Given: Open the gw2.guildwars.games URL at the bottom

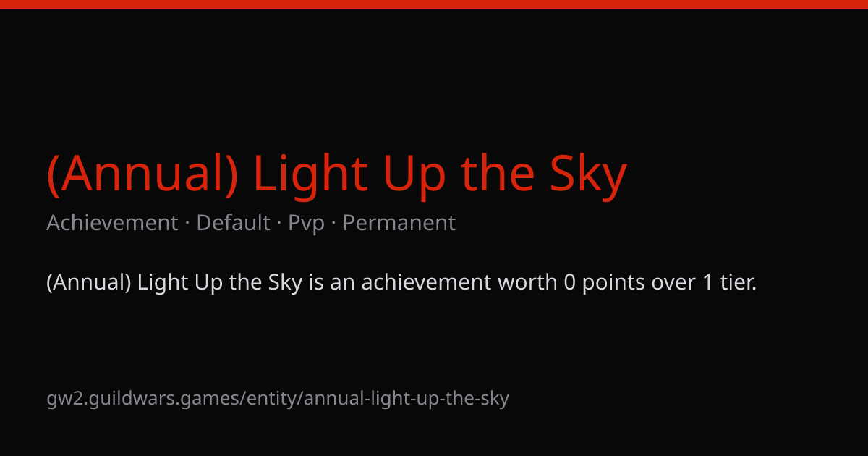Looking at the screenshot, I should (278, 399).
